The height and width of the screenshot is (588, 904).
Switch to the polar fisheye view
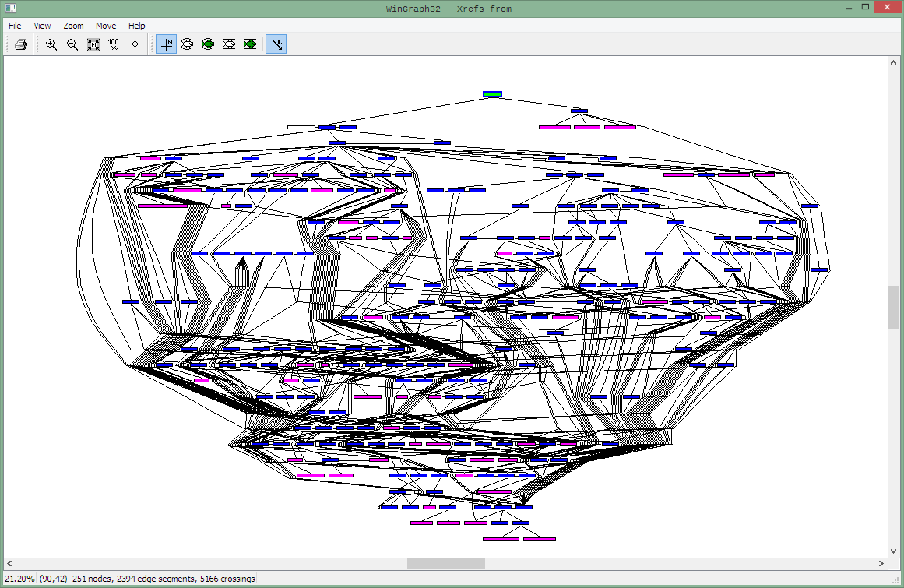[187, 44]
